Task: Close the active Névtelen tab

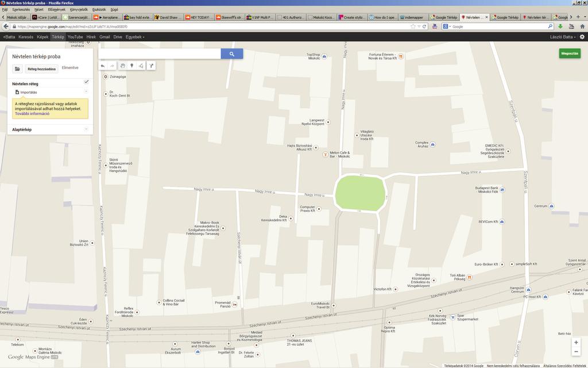Action: tap(487, 17)
